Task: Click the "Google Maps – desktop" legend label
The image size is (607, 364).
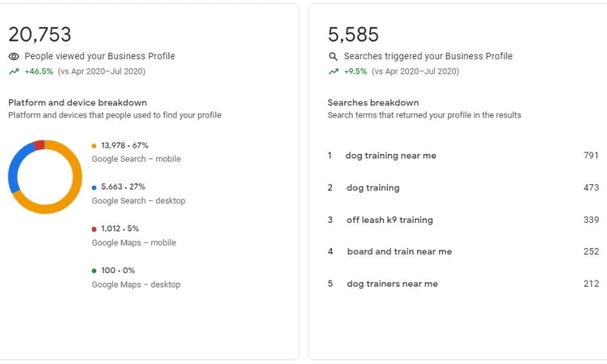Action: 137,284
